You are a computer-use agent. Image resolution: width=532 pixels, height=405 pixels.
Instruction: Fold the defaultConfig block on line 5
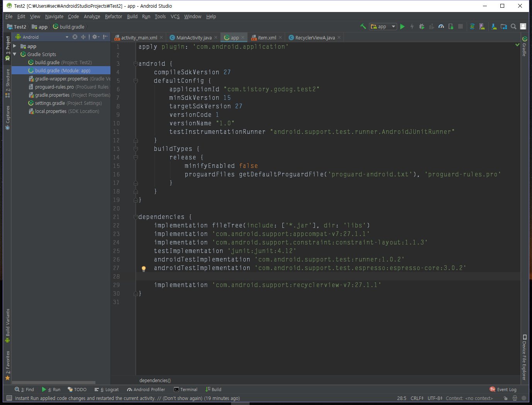click(x=136, y=81)
